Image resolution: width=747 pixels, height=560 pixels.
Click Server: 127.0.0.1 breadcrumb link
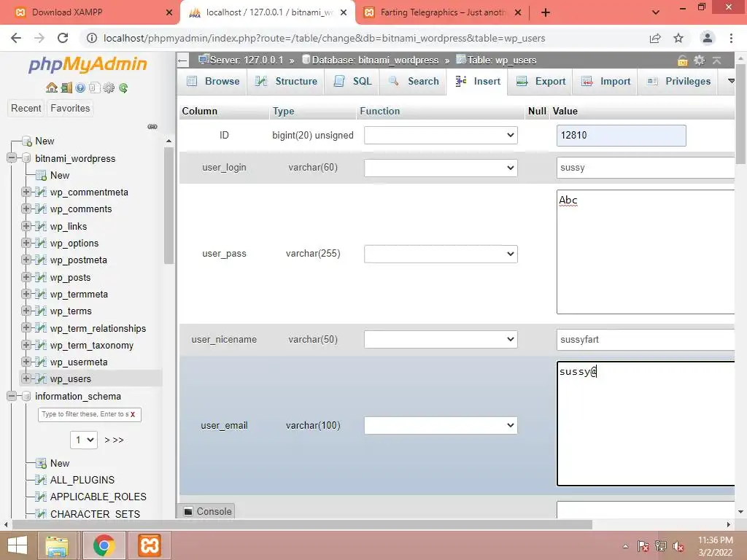pyautogui.click(x=247, y=61)
